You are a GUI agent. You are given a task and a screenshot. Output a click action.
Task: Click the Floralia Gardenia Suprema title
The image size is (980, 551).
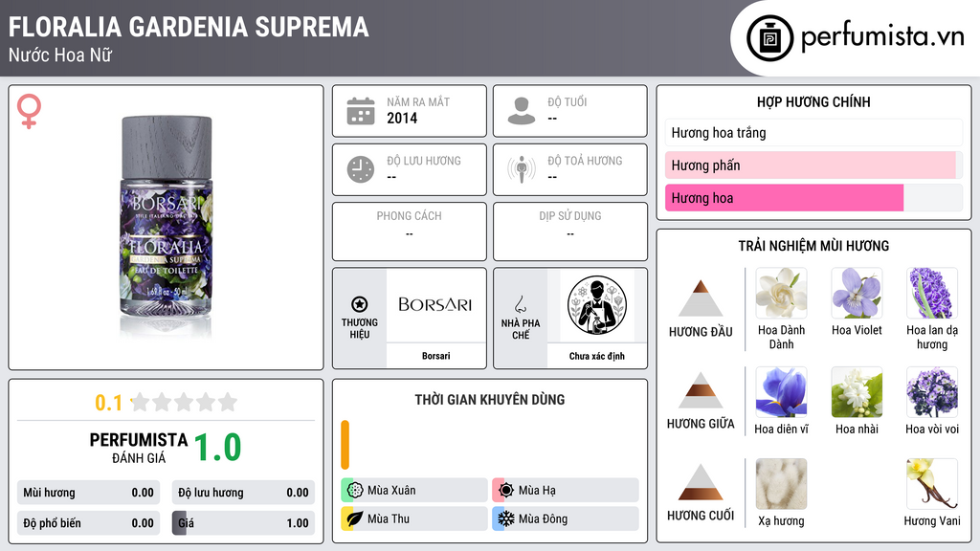tap(189, 27)
